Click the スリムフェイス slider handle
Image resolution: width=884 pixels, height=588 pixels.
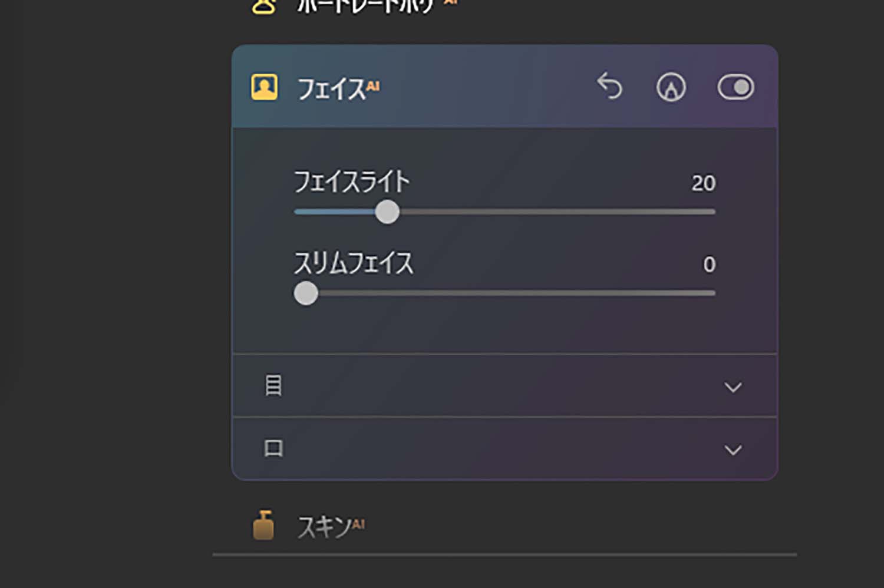click(306, 293)
